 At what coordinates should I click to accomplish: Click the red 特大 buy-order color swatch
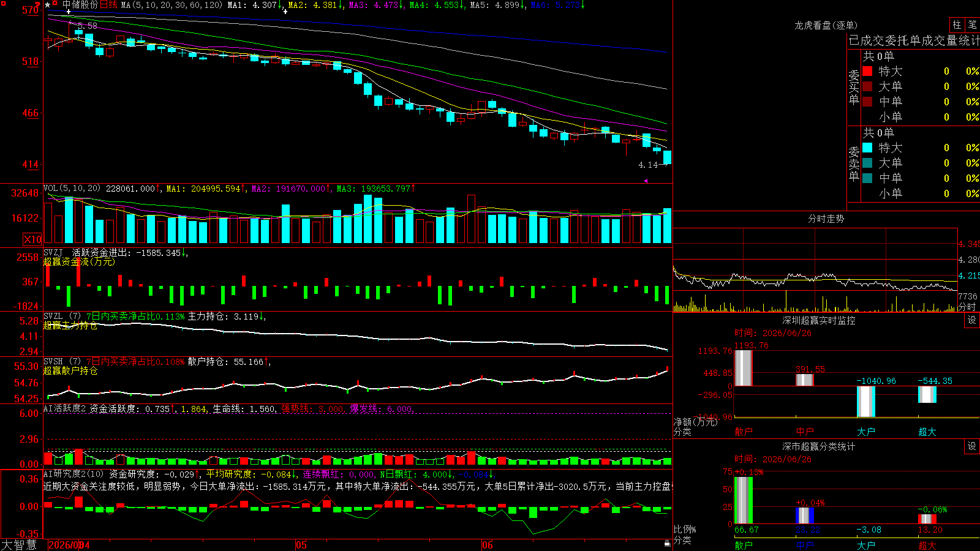point(867,71)
